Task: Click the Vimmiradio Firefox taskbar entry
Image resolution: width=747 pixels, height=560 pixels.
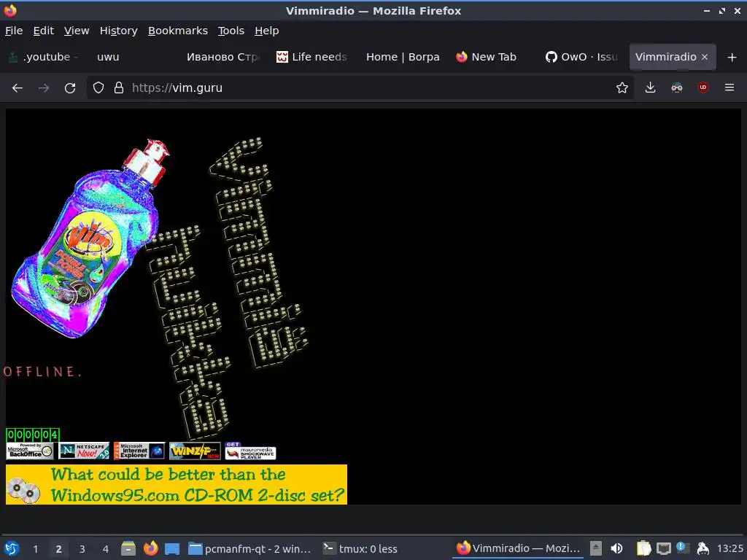Action: pos(518,548)
